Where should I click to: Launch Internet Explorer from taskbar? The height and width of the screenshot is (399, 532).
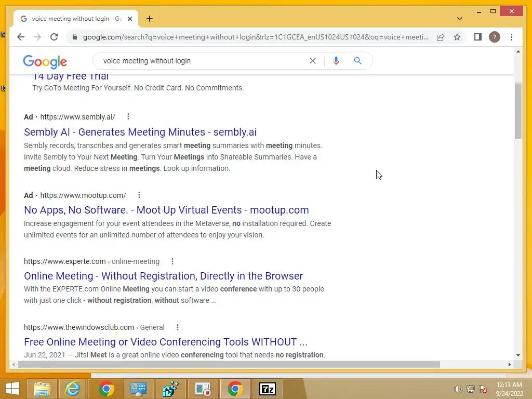pos(73,389)
